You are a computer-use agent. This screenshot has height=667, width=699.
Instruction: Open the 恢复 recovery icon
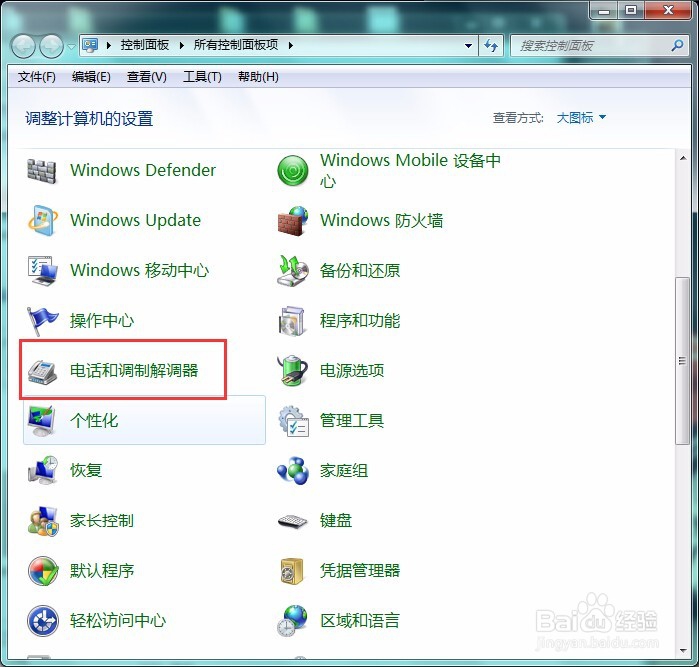(42, 470)
